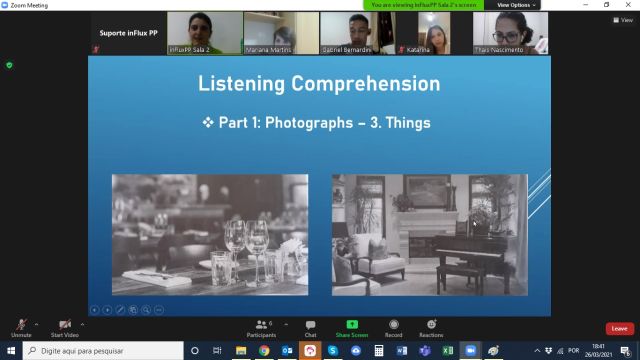Select Thais Nascimento's video thumbnail
This screenshot has height=360, width=640.
coord(510,33)
